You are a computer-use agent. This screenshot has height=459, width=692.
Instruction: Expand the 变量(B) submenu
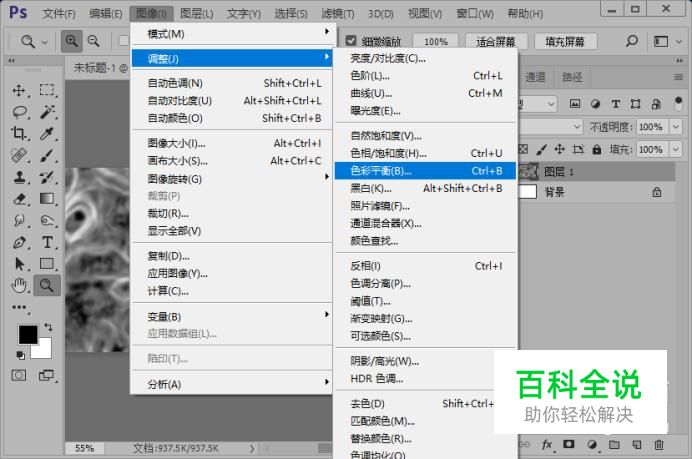point(232,316)
